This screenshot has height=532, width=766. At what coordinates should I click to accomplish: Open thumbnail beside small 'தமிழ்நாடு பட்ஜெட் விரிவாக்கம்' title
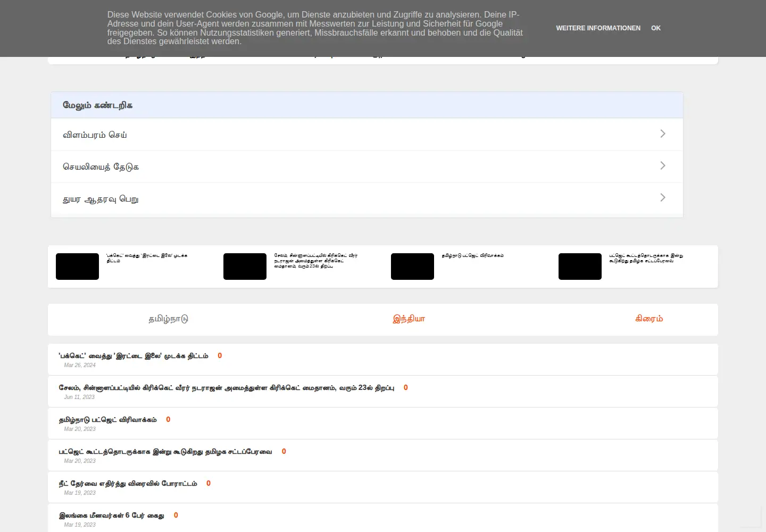click(412, 267)
